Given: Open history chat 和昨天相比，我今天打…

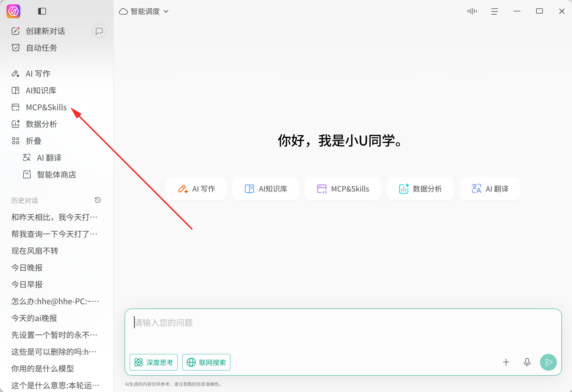Looking at the screenshot, I should tap(55, 217).
